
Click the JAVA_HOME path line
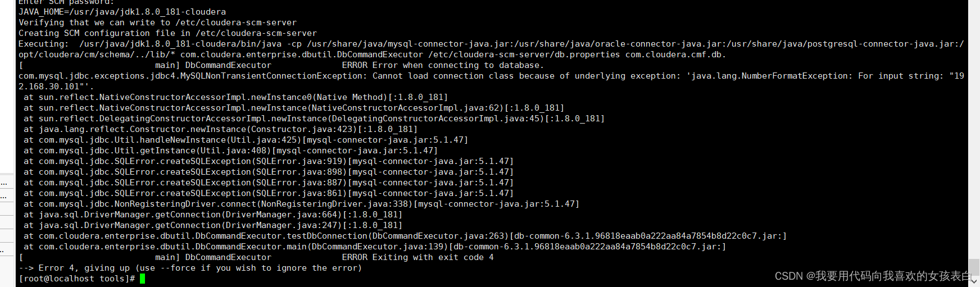[122, 12]
